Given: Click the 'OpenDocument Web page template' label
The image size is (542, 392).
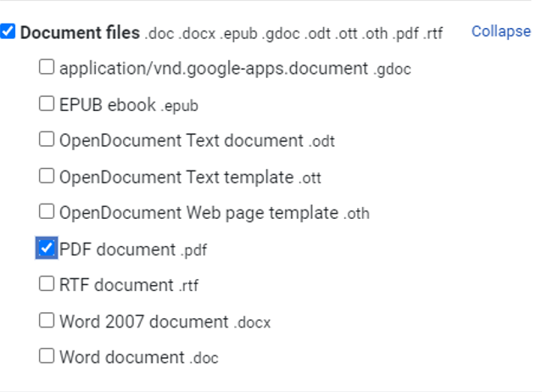Looking at the screenshot, I should (198, 213).
